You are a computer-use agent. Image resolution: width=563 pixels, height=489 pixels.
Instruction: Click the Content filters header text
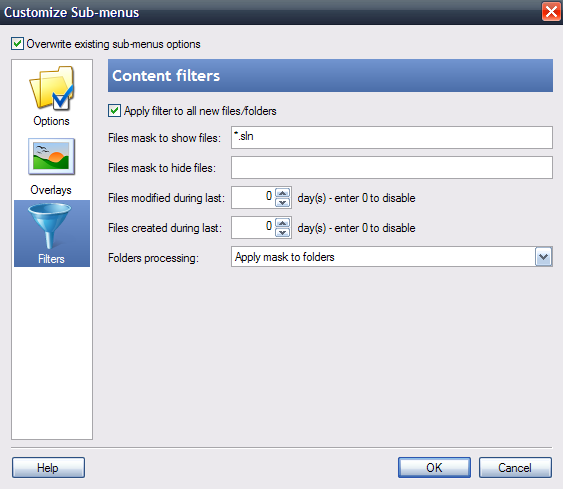[166, 76]
